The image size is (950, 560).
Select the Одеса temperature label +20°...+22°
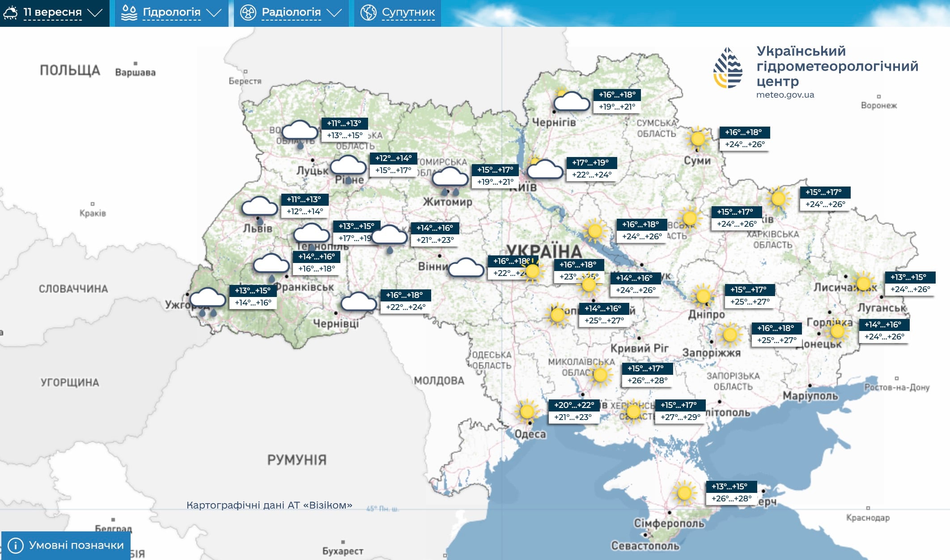[x=574, y=405]
